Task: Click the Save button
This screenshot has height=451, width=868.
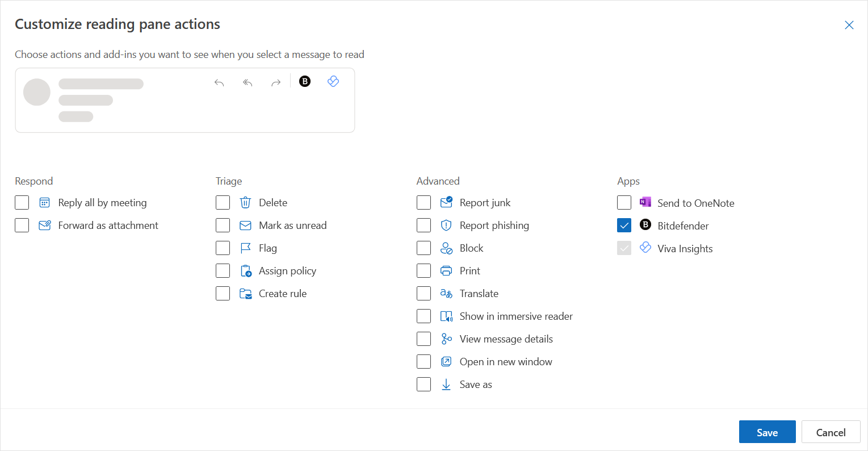Action: (x=767, y=432)
